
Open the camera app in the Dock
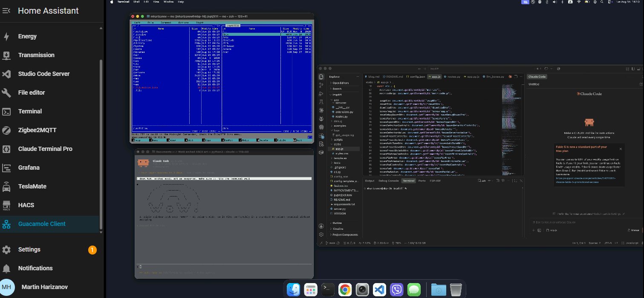tap(362, 290)
